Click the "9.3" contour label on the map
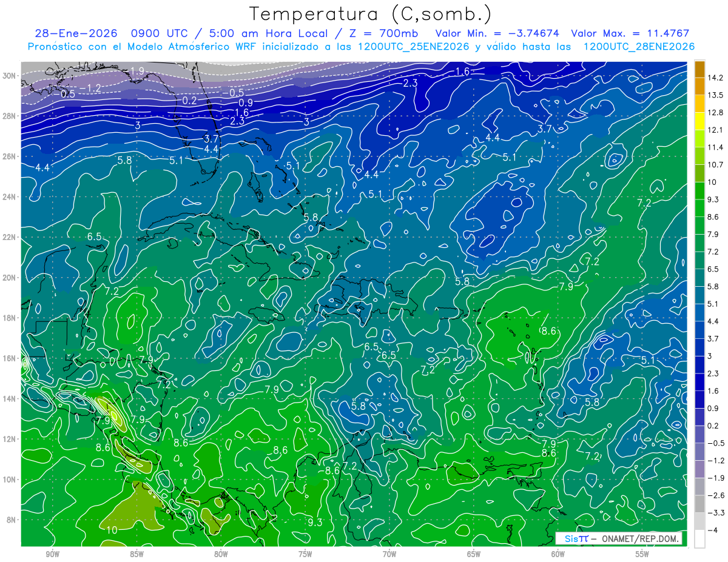The width and height of the screenshot is (728, 562). point(314,522)
